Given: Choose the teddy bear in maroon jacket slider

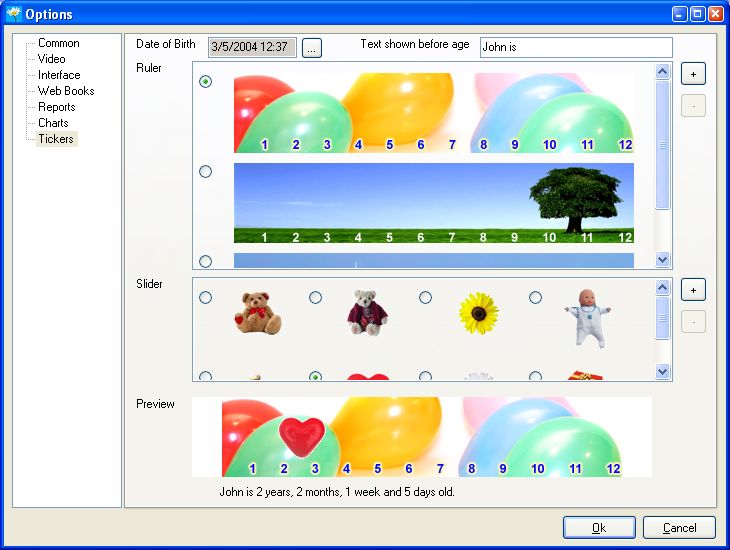Looking at the screenshot, I should [x=367, y=312].
